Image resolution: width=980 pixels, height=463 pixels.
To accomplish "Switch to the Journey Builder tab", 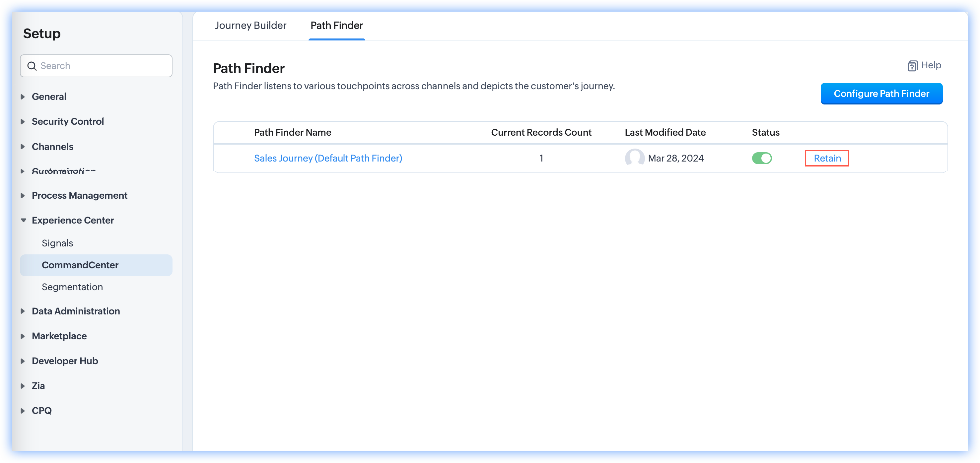I will [250, 26].
